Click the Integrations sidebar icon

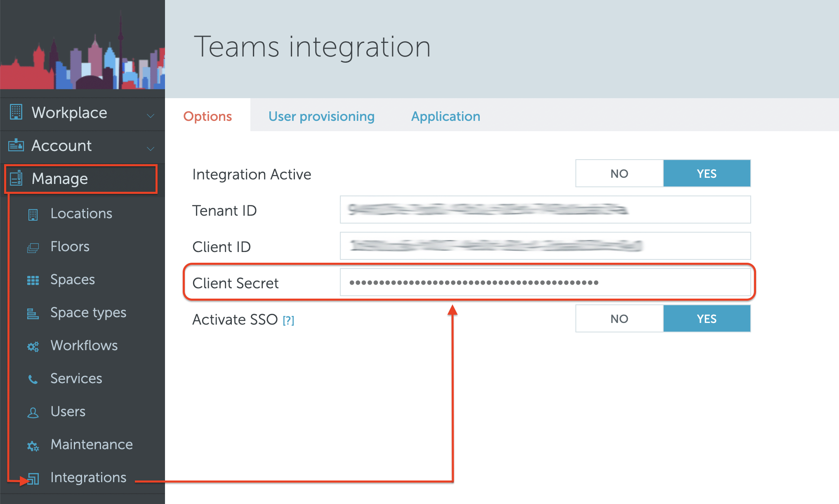(x=33, y=478)
